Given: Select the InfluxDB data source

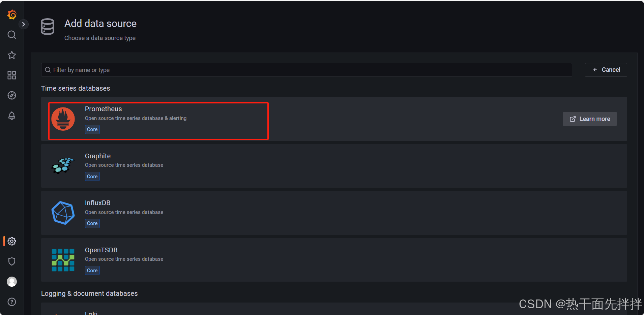Looking at the screenshot, I should [334, 213].
